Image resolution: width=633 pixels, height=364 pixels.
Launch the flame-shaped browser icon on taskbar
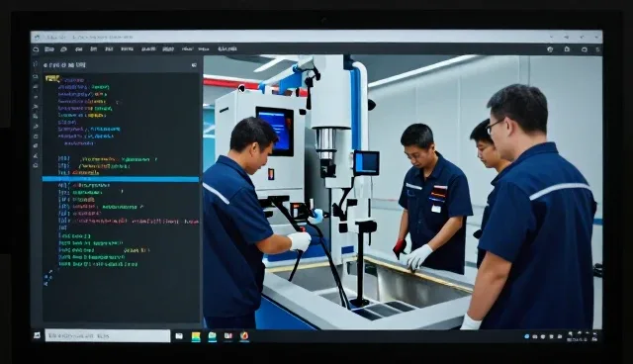(x=244, y=335)
